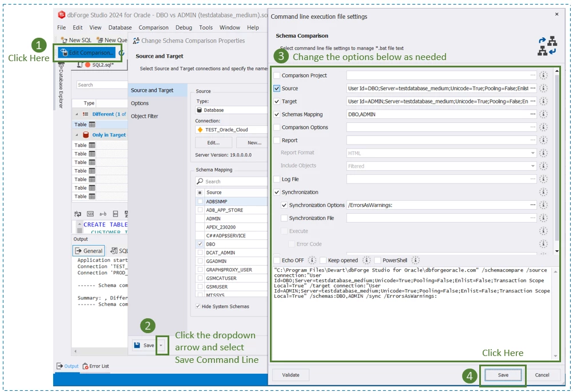Click the Edit... connection button
573x392 pixels.
tap(213, 143)
